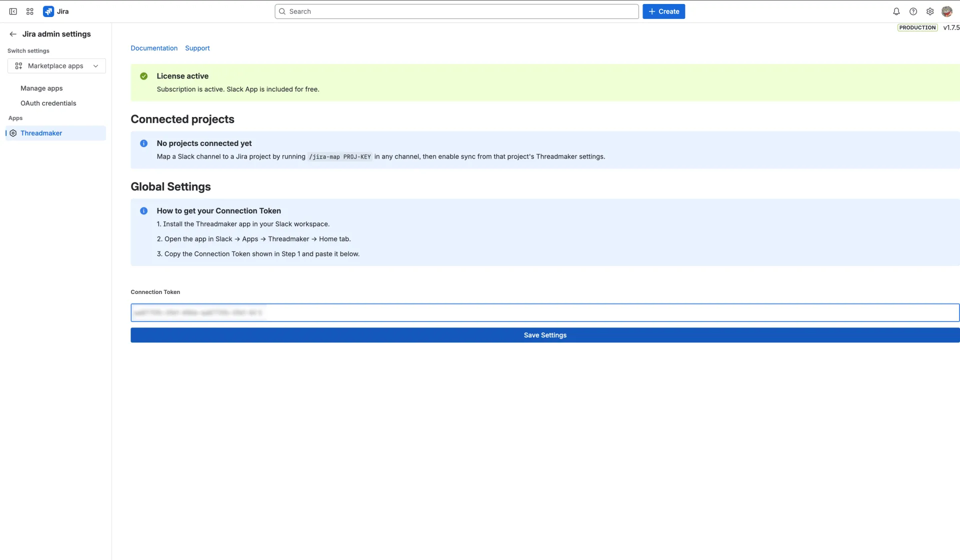960x560 pixels.
Task: Open the help question mark icon
Action: (913, 11)
